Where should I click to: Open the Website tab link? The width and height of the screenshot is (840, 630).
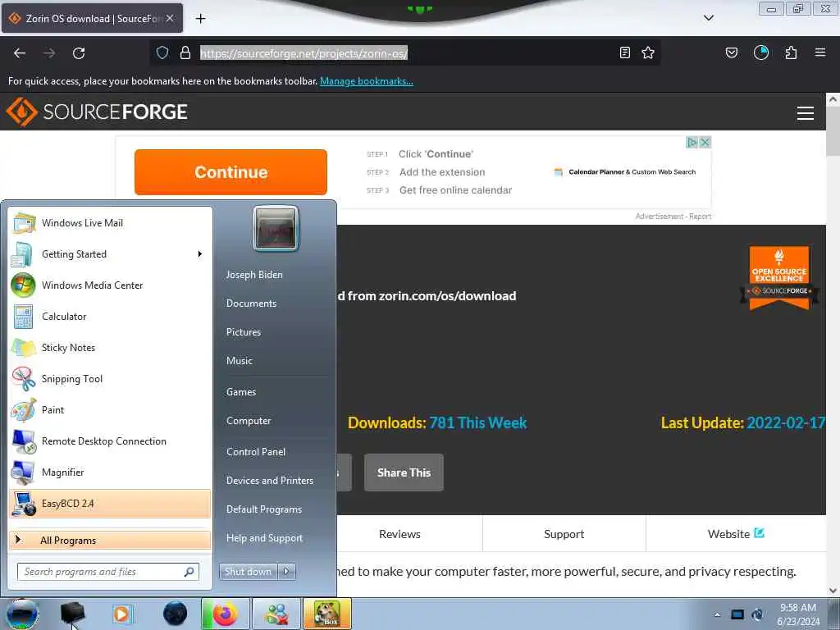[x=736, y=534]
